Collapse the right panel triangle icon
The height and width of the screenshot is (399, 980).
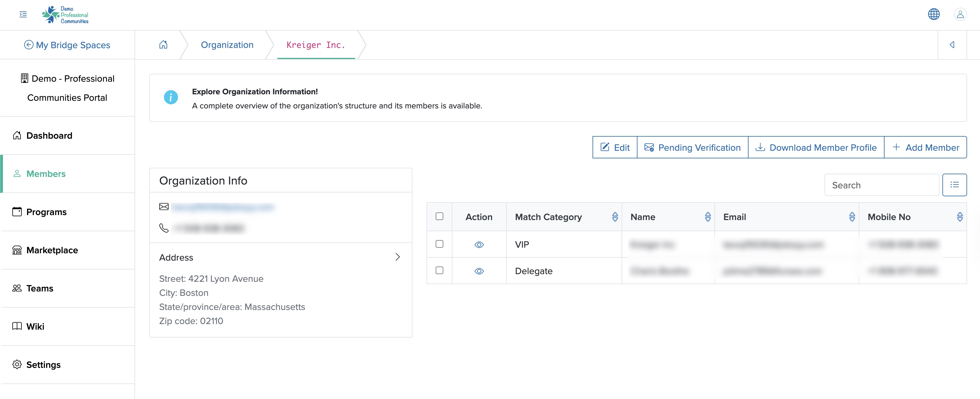pyautogui.click(x=952, y=45)
